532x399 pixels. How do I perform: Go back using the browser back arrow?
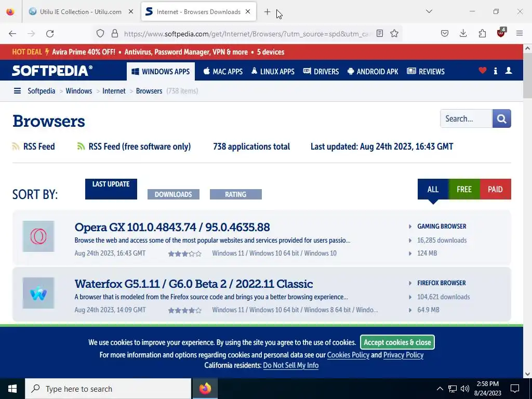click(12, 33)
